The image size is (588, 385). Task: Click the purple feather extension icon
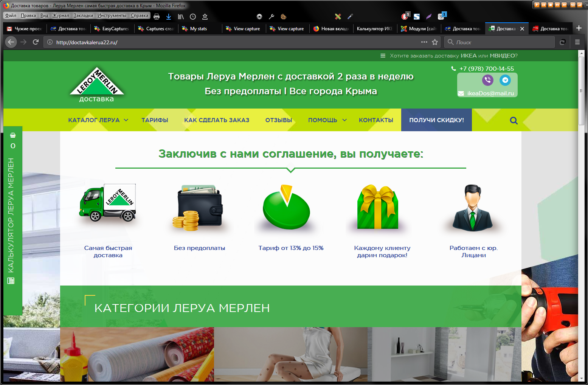[429, 17]
